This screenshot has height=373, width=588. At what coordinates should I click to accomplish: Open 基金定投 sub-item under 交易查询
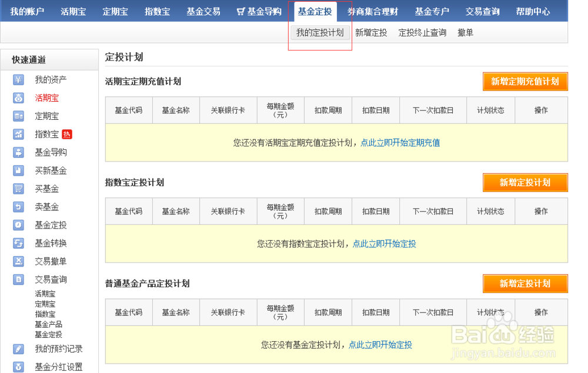pos(48,334)
